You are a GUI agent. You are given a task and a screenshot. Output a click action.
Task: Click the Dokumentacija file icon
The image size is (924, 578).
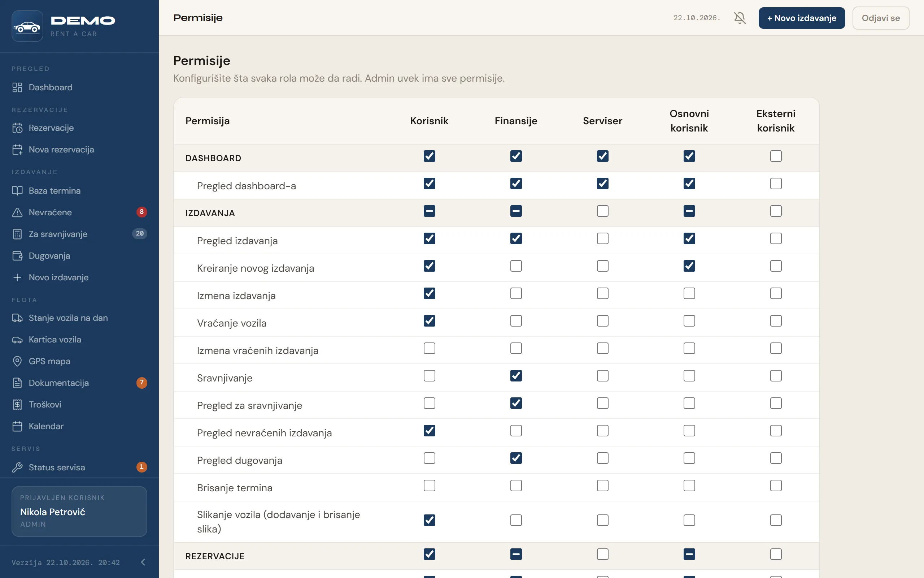click(17, 383)
